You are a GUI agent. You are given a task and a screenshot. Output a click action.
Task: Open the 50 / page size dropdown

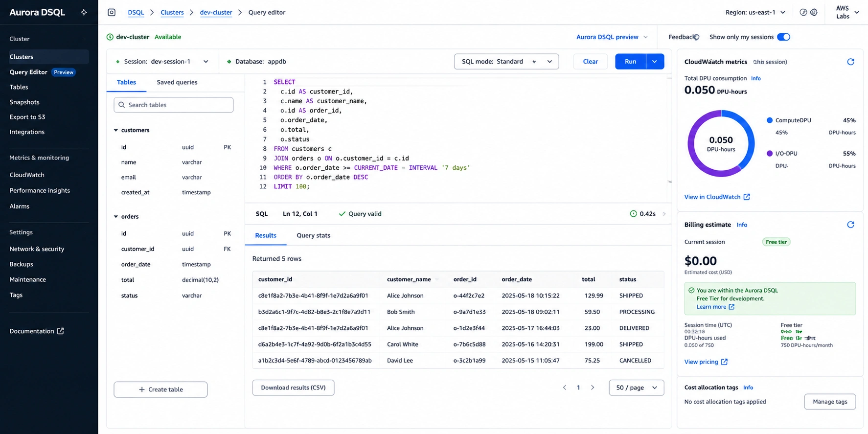point(637,388)
